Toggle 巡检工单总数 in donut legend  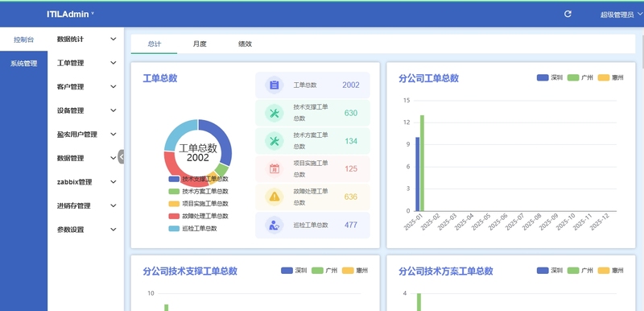tap(192, 229)
